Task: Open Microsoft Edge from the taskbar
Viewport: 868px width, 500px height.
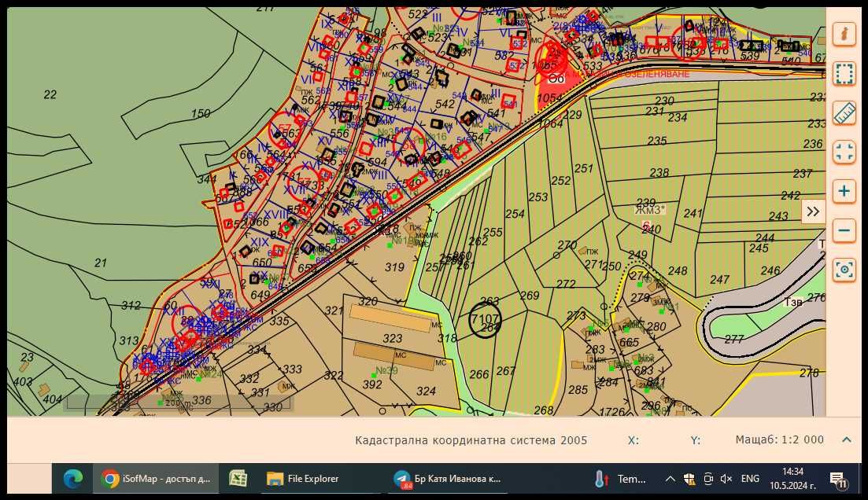Action: (x=72, y=479)
